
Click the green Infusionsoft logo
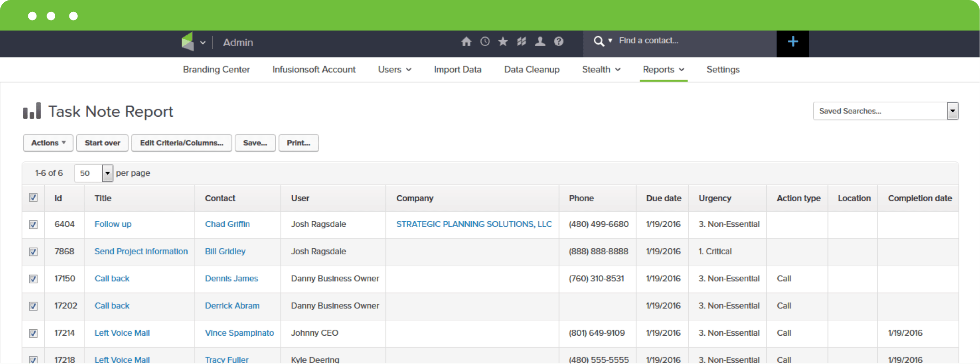tap(188, 42)
